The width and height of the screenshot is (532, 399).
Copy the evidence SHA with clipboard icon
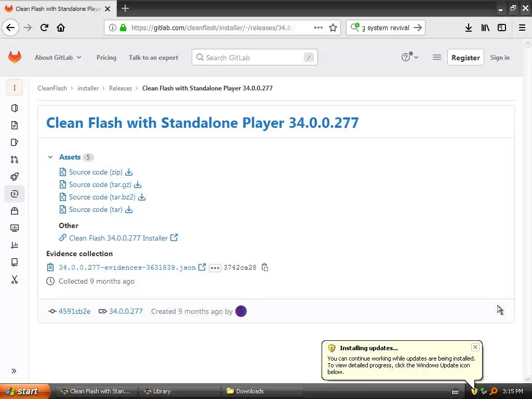pos(265,268)
